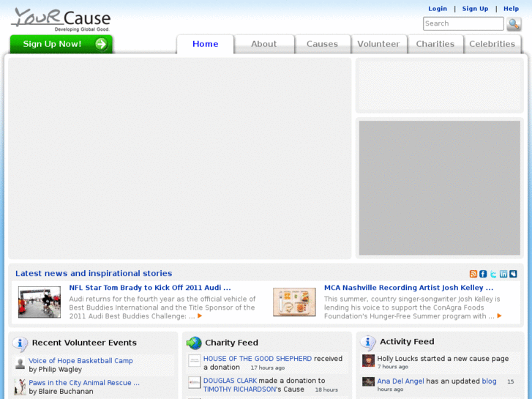Open the Help link
Viewport: 532px width, 399px height.
point(511,9)
